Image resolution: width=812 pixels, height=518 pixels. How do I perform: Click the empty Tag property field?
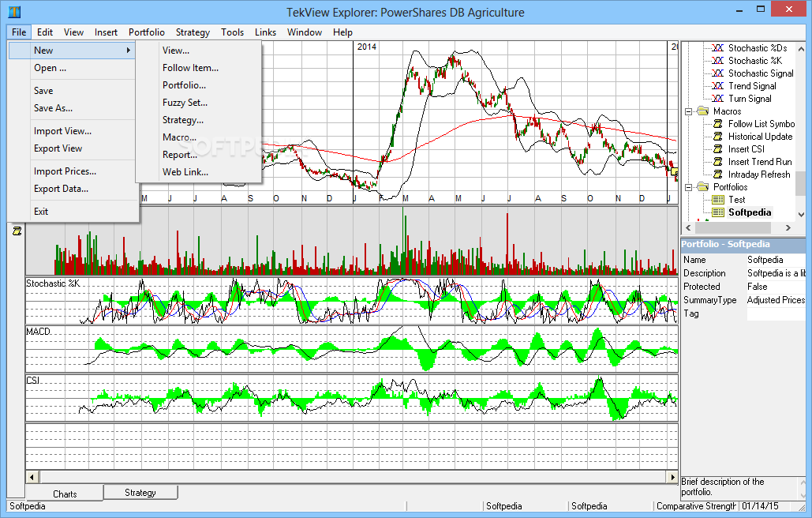pos(776,313)
